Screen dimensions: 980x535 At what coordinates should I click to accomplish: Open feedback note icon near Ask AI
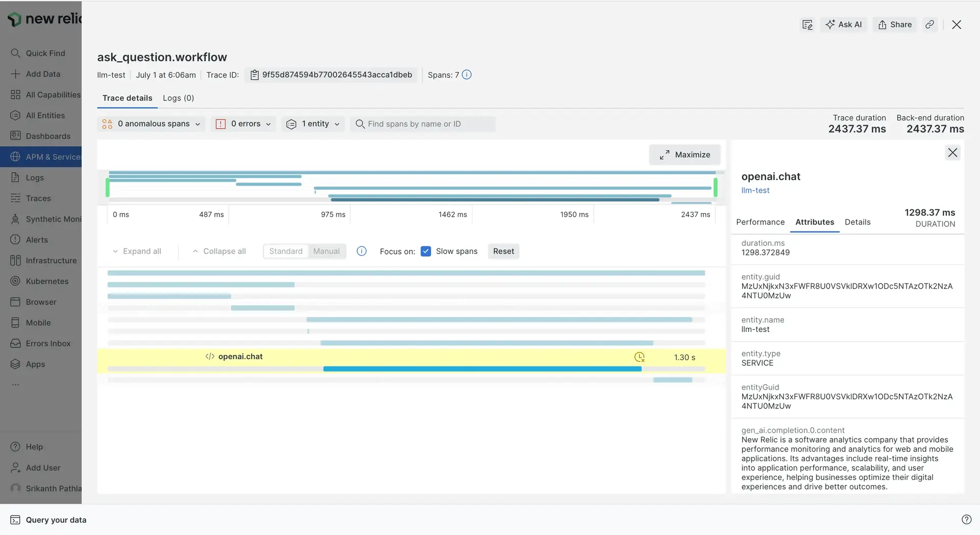pos(807,24)
